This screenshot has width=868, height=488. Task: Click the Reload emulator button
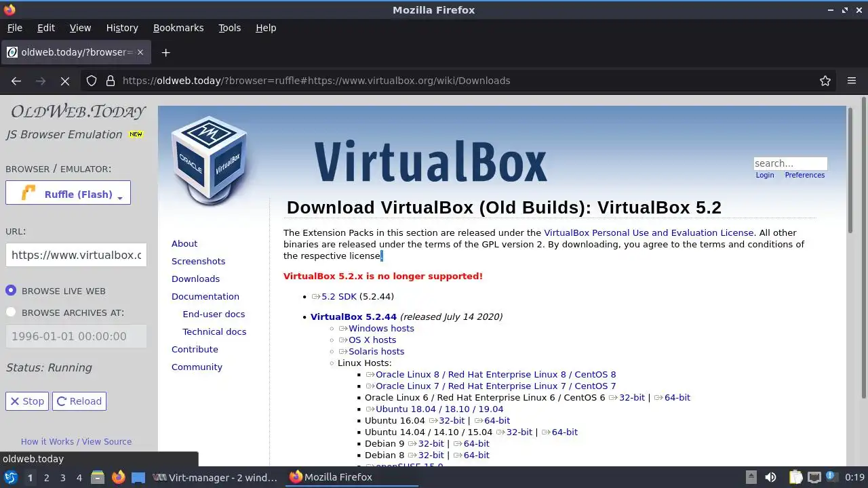[79, 401]
